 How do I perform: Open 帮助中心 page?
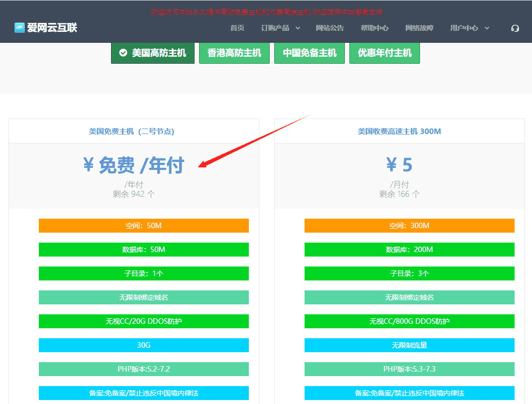(374, 28)
